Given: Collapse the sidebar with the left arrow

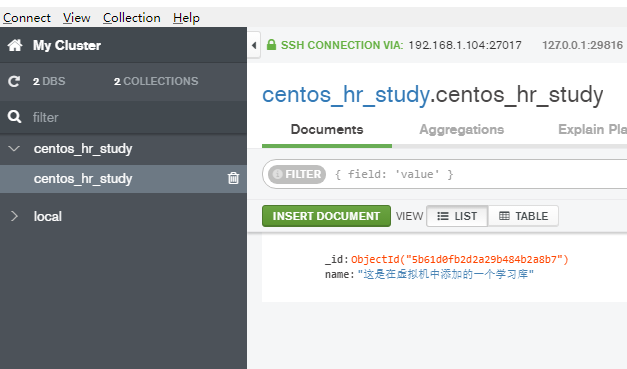Looking at the screenshot, I should click(x=254, y=45).
